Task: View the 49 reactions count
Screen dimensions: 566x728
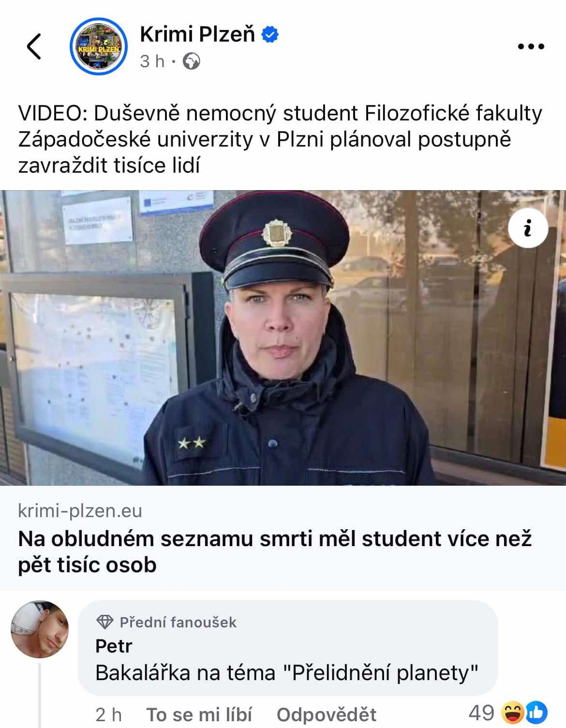Action: (x=482, y=713)
